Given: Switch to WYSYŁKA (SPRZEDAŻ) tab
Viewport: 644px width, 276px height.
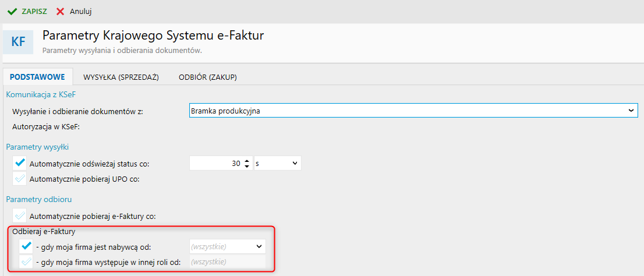Looking at the screenshot, I should click(x=121, y=77).
